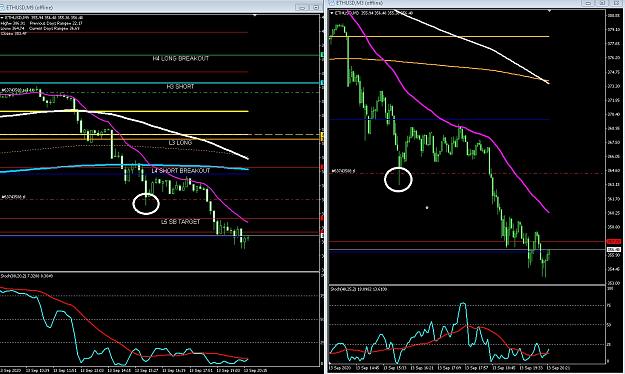
Task: Click the Stoch indicator label in M3 window
Action: click(x=358, y=289)
